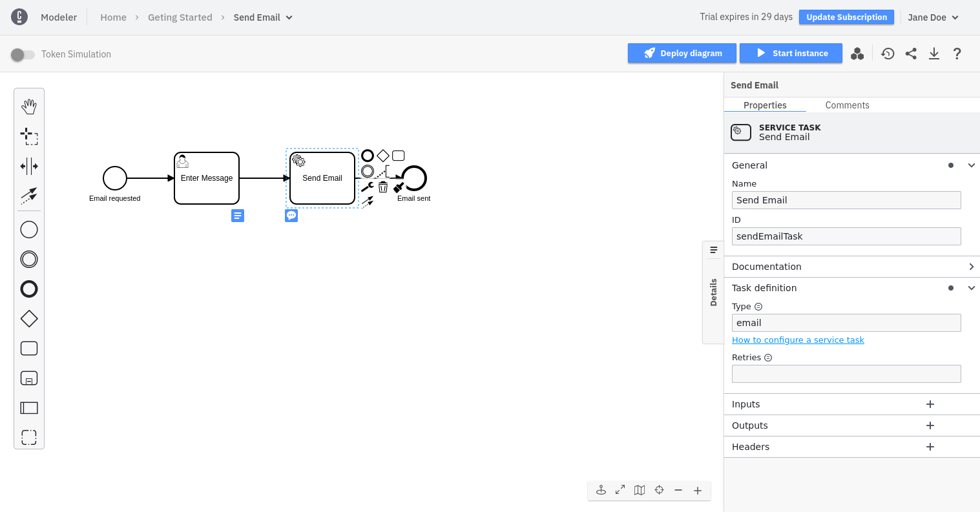This screenshot has height=512, width=980.
Task: Activate the create/remove space tool
Action: 29,166
